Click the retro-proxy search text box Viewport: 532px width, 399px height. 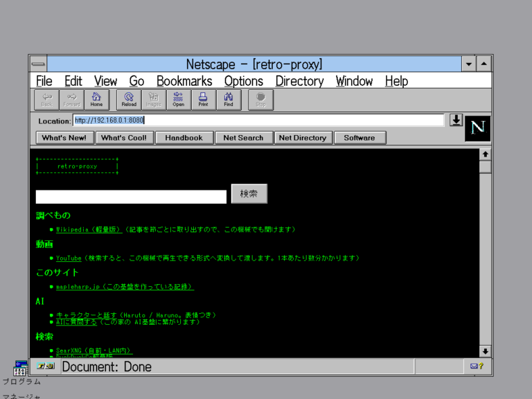point(131,197)
